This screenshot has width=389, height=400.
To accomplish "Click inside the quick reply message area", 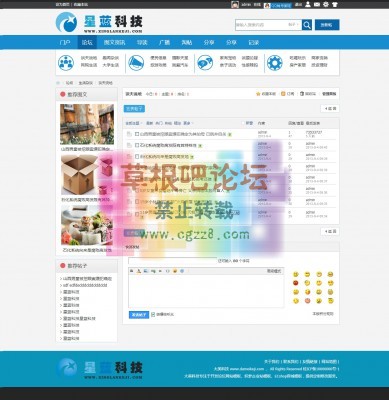I will pyautogui.click(x=206, y=291).
